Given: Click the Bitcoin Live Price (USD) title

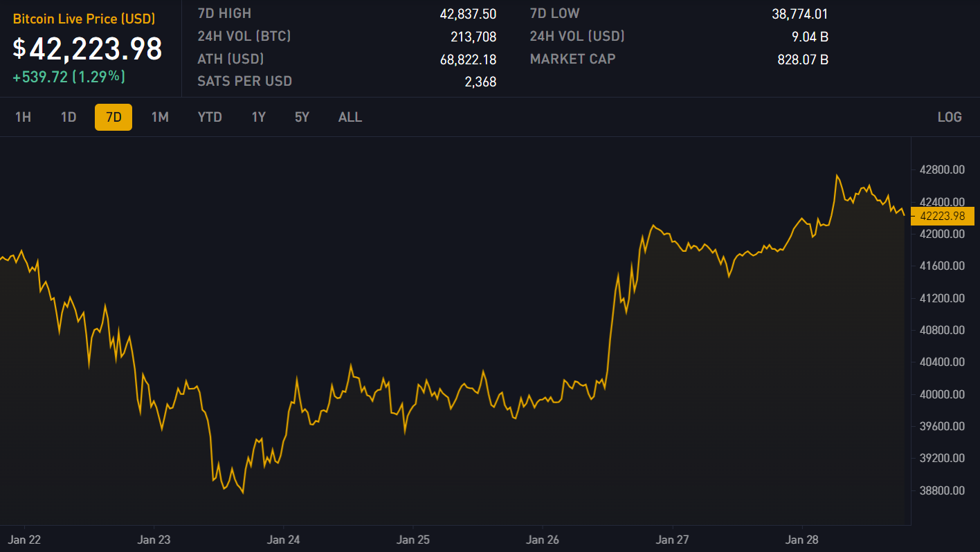Looking at the screenshot, I should (x=84, y=19).
